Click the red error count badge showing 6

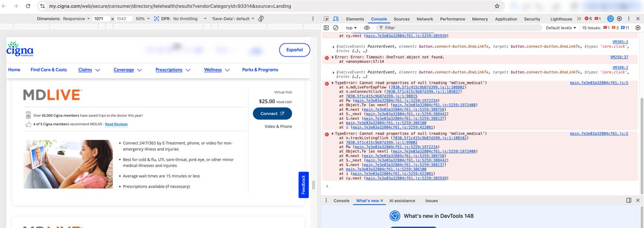tap(589, 19)
